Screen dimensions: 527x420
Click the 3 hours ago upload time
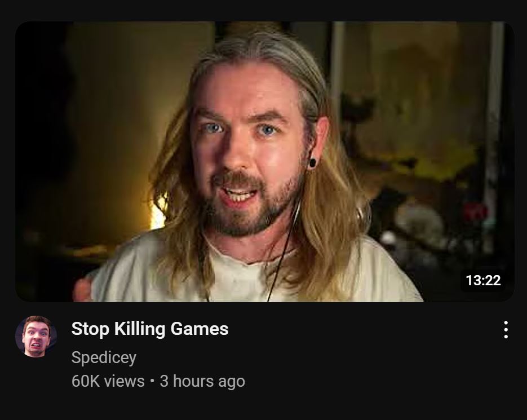pos(202,381)
